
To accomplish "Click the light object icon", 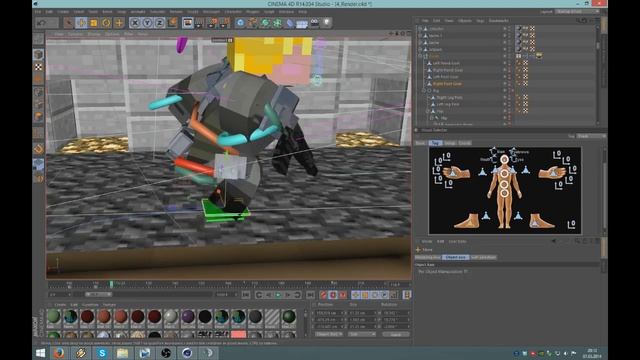I will (327, 22).
